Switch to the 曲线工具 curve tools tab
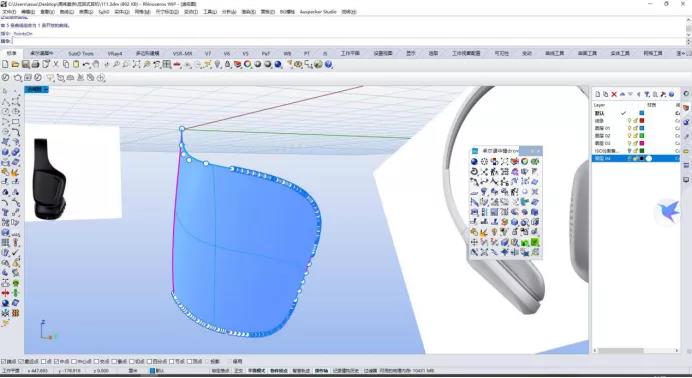The width and height of the screenshot is (692, 378). tap(555, 53)
